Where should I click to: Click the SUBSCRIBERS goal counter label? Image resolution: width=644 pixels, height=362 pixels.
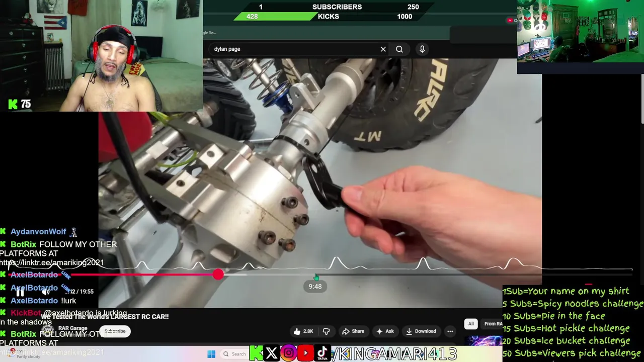click(337, 7)
